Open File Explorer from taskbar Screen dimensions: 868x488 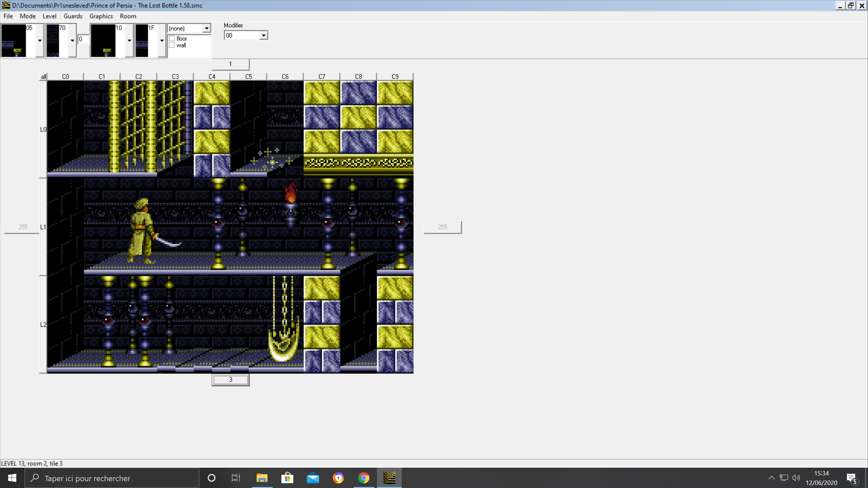(262, 478)
